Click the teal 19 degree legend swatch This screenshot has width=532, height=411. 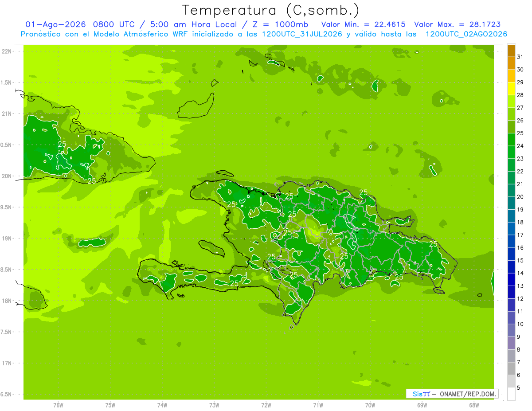(x=511, y=204)
